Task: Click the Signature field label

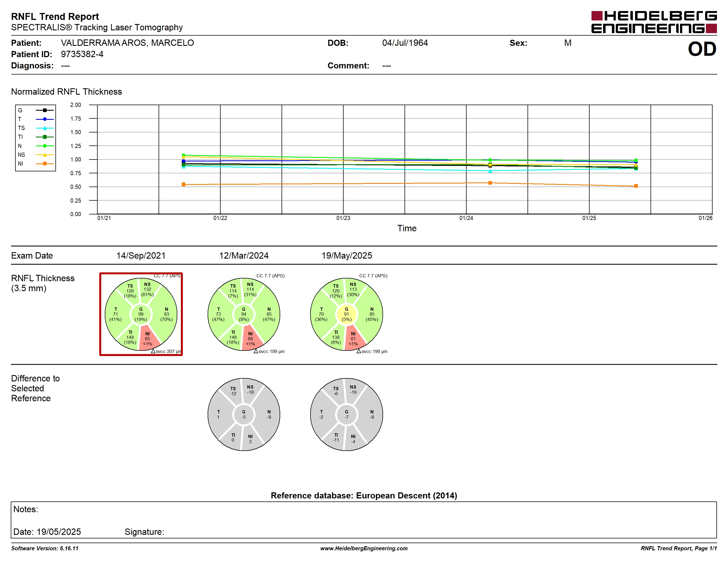Action: point(144,532)
